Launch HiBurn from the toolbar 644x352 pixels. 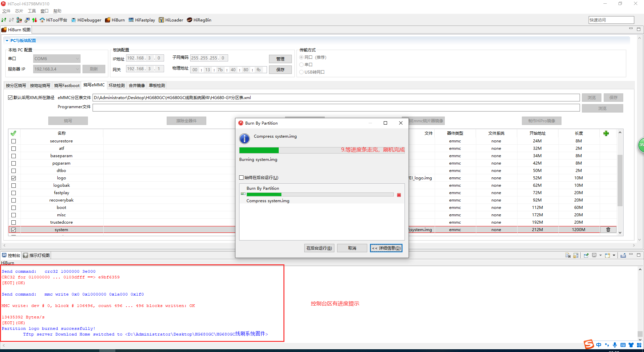115,20
